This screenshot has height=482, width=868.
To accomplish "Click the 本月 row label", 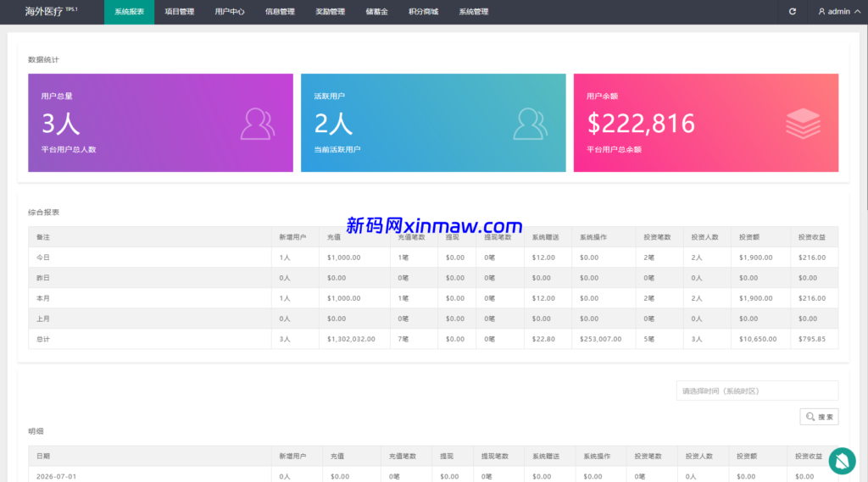I will coord(43,298).
